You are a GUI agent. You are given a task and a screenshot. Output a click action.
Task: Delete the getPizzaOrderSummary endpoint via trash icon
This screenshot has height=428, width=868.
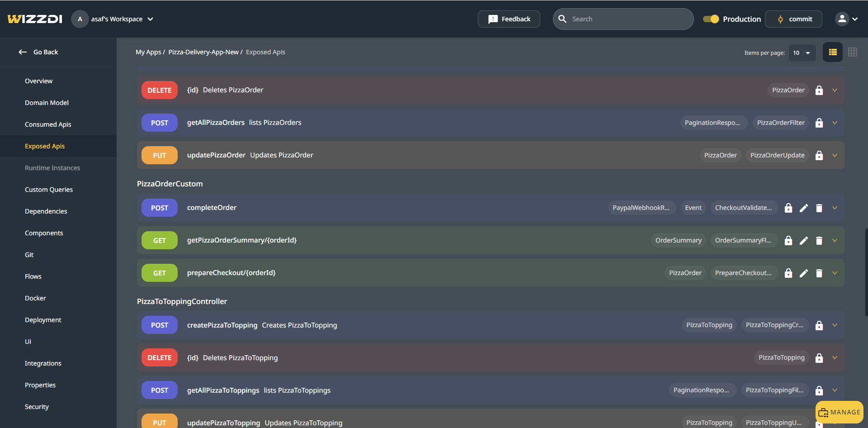(x=819, y=241)
